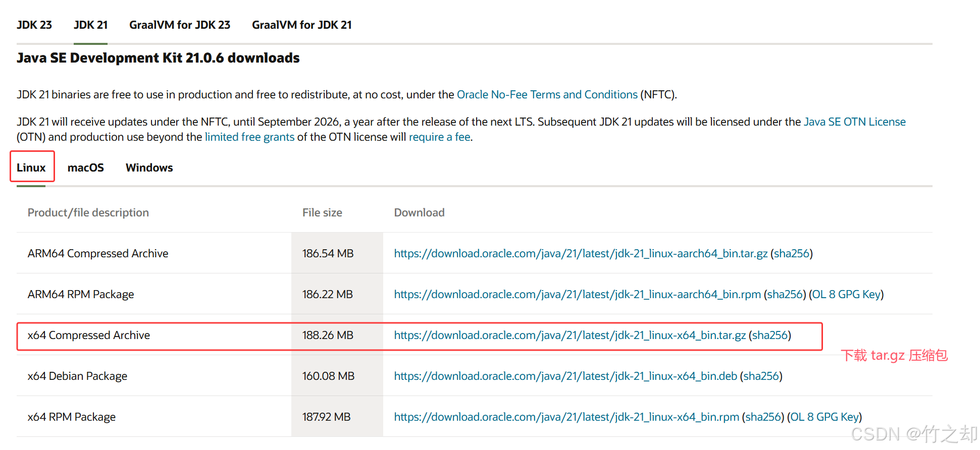Viewport: 980px width, 450px height.
Task: Open the GraalVM for JDK 23 tab
Action: (x=180, y=25)
